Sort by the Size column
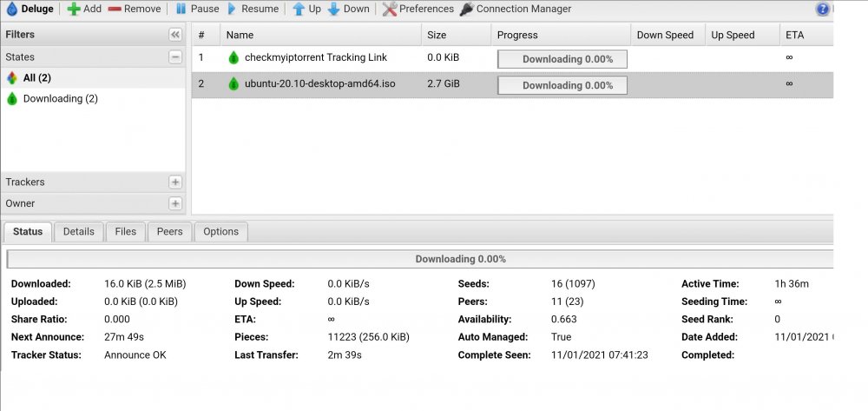Viewport: 868px width, 411px height. (x=457, y=35)
